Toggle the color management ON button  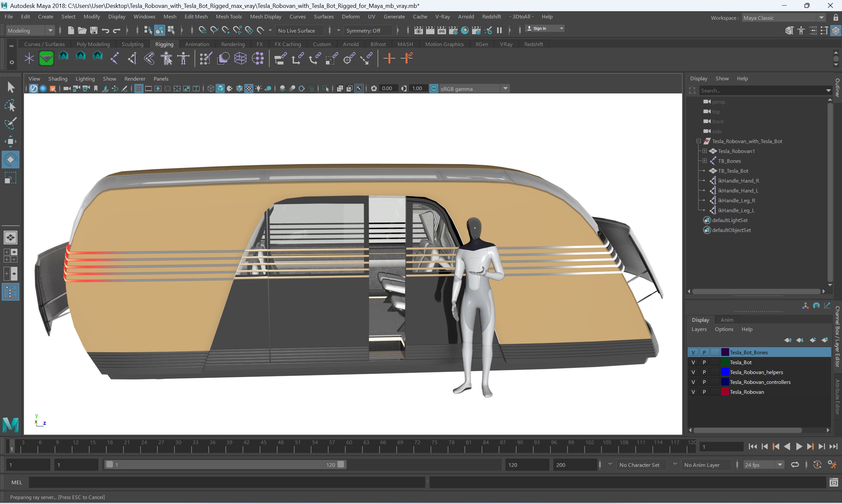pos(434,88)
